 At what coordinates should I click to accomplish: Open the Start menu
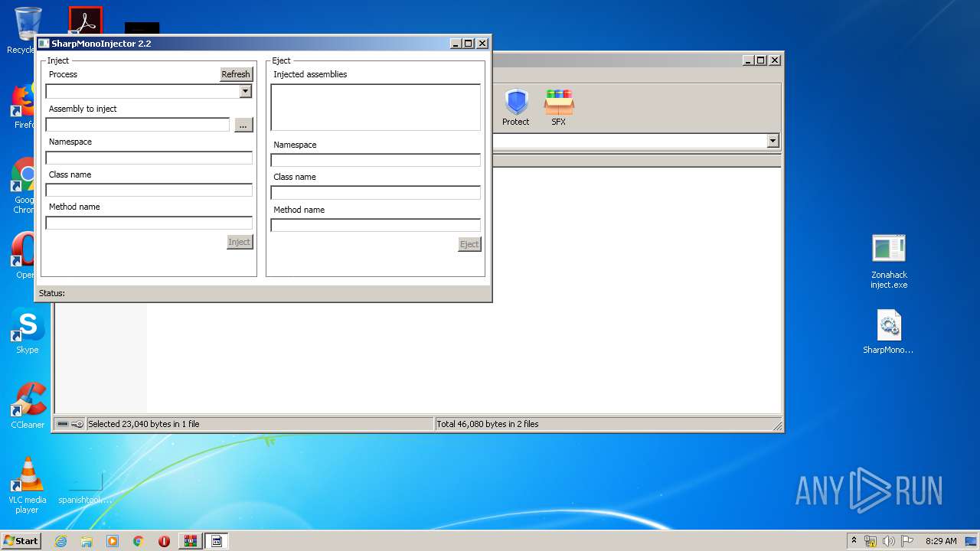tap(21, 541)
